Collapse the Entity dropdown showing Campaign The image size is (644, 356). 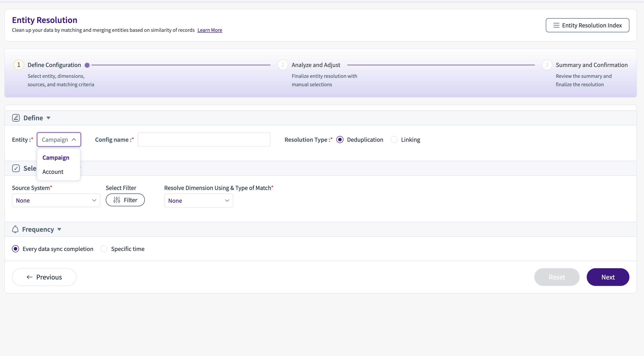(x=59, y=140)
